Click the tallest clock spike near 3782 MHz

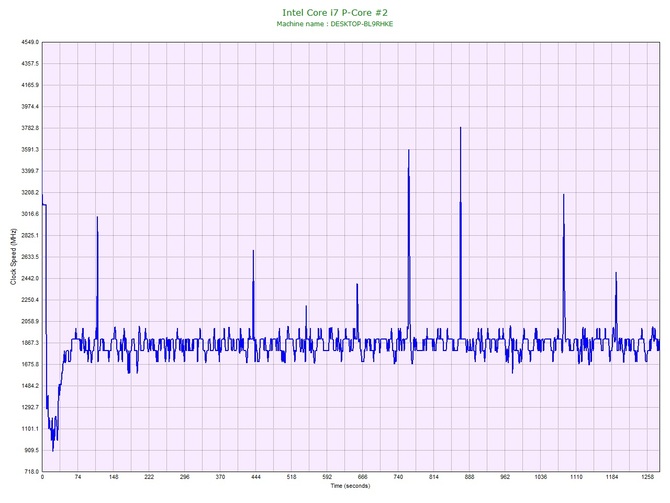coord(460,128)
